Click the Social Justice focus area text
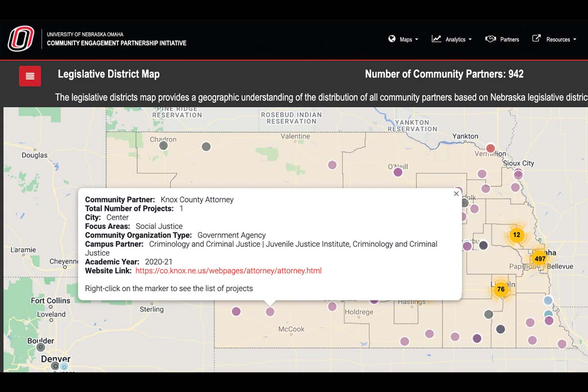 click(x=159, y=226)
